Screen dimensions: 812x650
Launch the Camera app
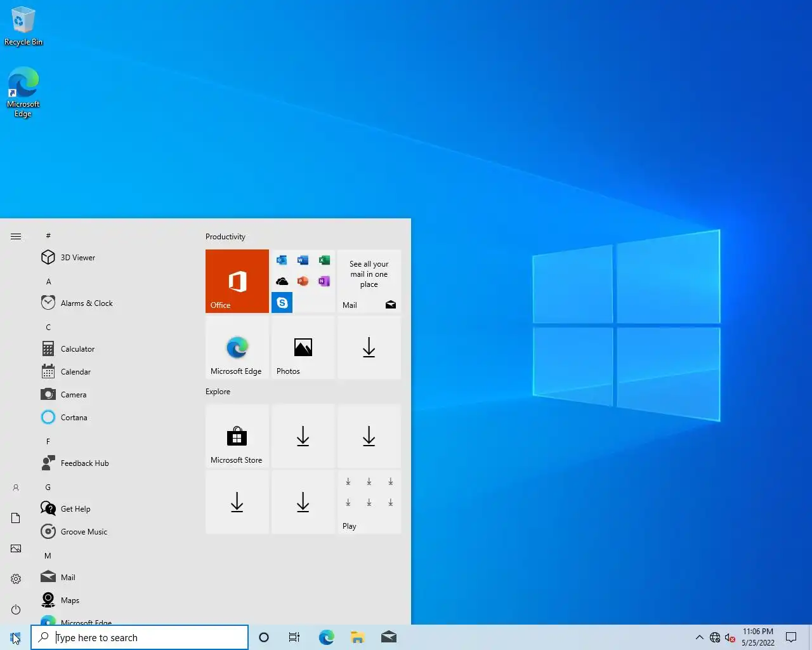coord(114,395)
